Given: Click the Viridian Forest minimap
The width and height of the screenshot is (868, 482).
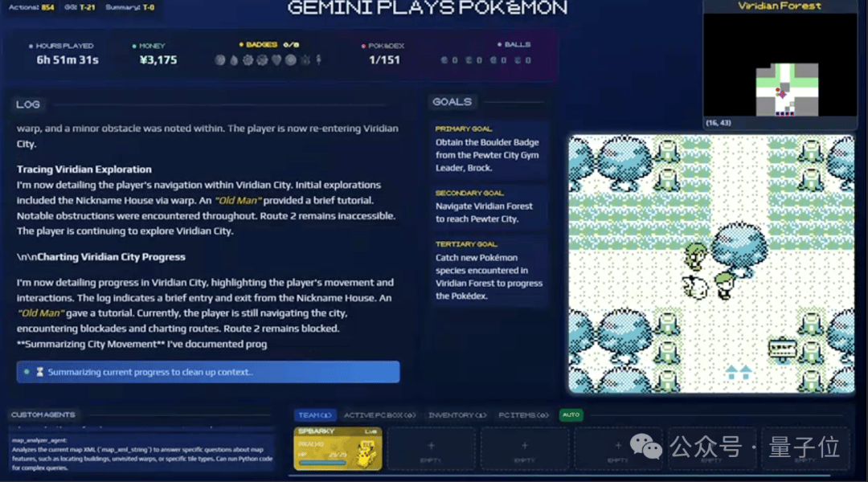Looking at the screenshot, I should tap(780, 65).
